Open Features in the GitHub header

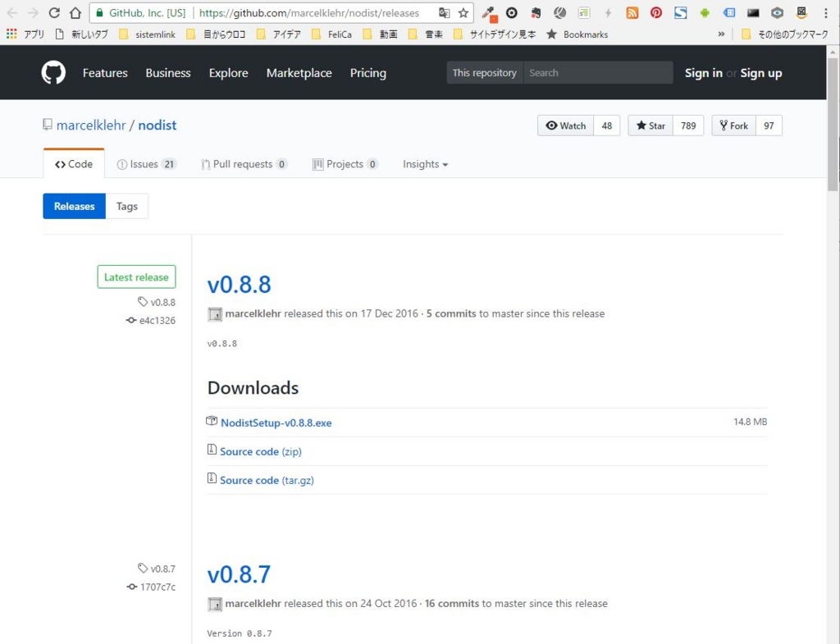tap(105, 73)
